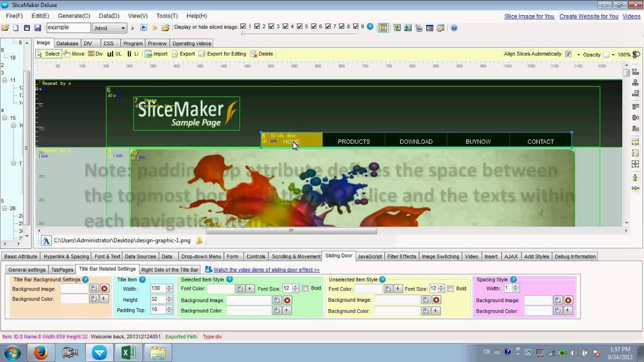Clear Unselected Item background image
This screenshot has width=644, height=362.
point(436,300)
